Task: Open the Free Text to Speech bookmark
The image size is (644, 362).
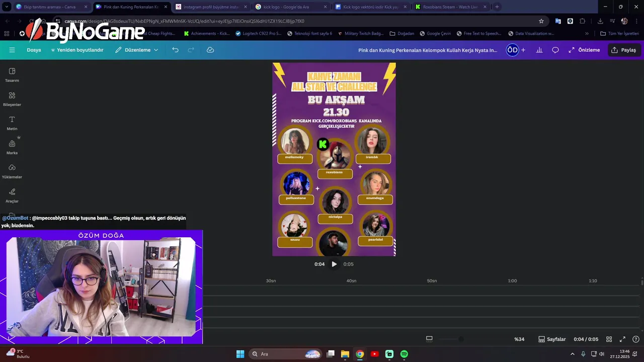Action: click(479, 34)
